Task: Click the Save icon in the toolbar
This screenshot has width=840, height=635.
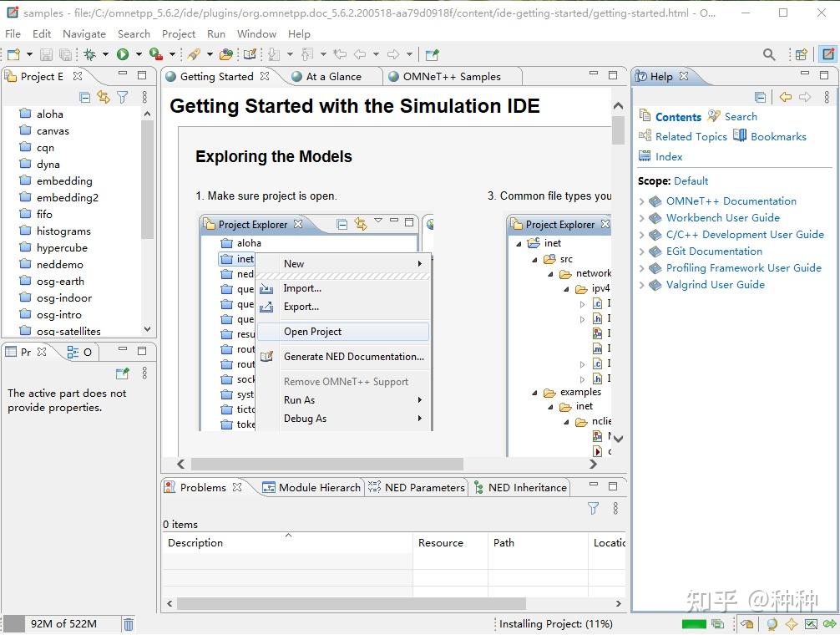Action: pos(46,54)
